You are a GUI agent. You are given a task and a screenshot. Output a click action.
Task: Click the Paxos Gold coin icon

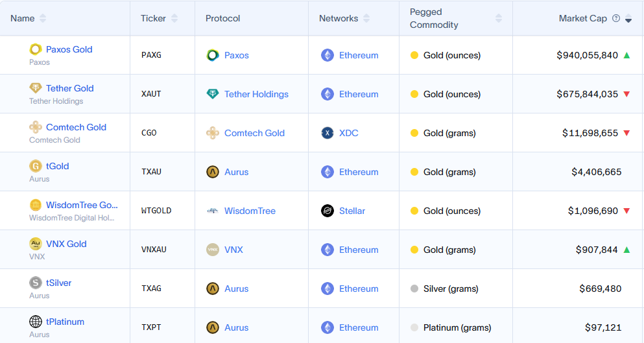click(x=36, y=49)
